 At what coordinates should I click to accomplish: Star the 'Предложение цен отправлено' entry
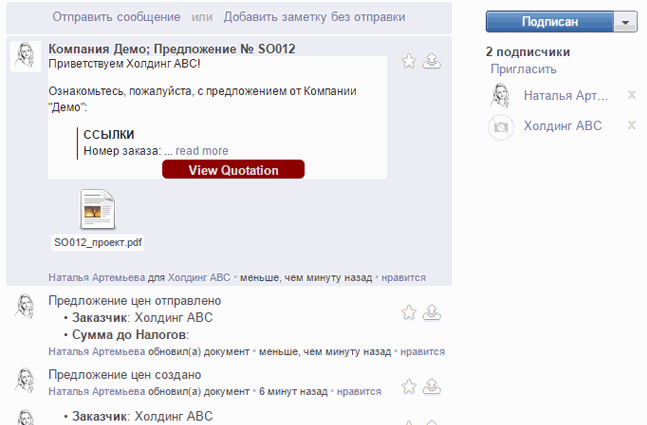(409, 312)
